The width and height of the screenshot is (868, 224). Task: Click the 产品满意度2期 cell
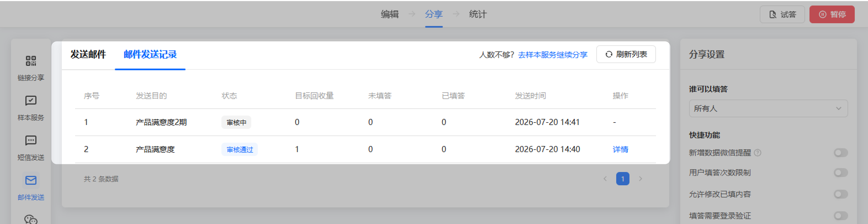coord(161,122)
